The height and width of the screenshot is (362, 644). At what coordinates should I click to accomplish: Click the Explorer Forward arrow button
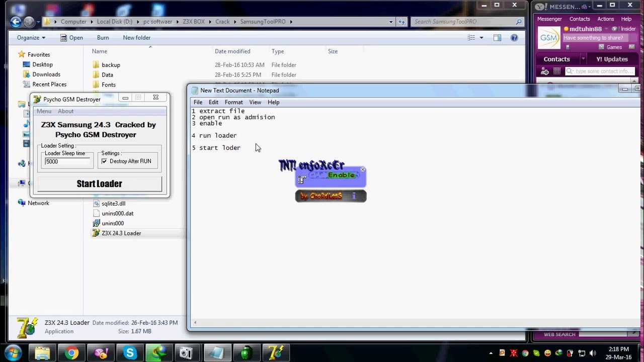(x=29, y=22)
